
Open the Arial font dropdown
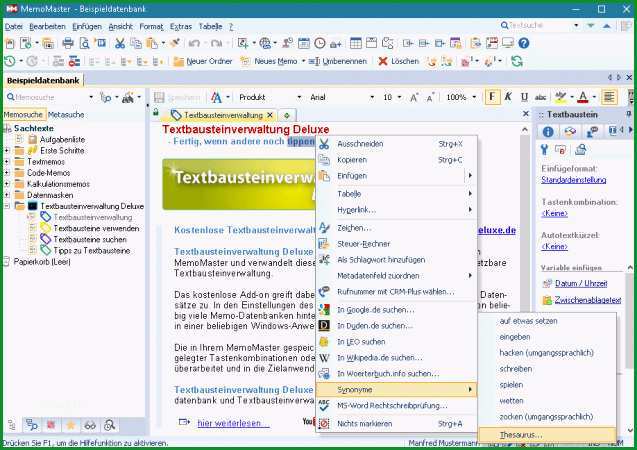pos(372,97)
